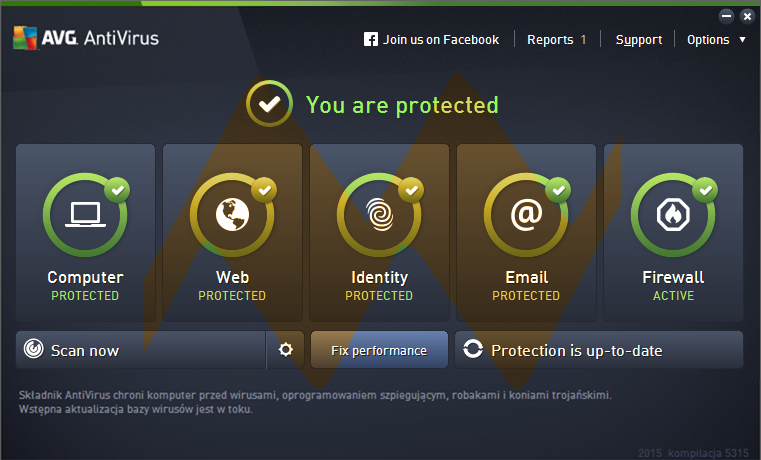
Task: Click the Scan now radar icon
Action: [x=34, y=350]
